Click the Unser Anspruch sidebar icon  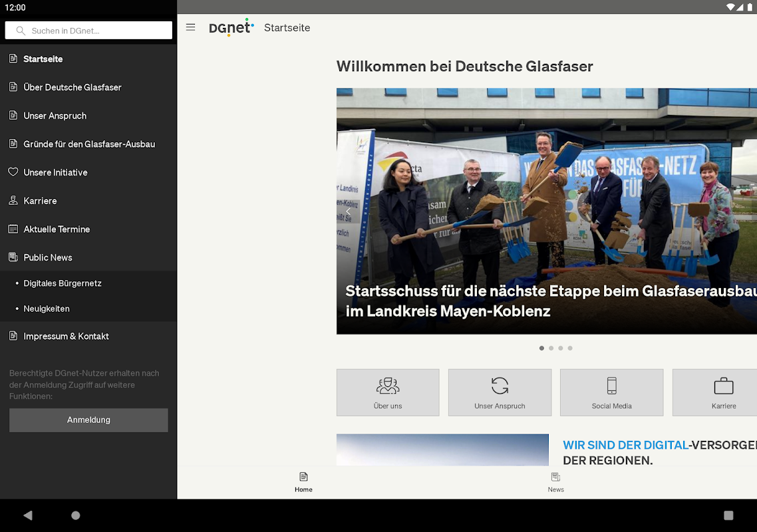click(x=13, y=116)
